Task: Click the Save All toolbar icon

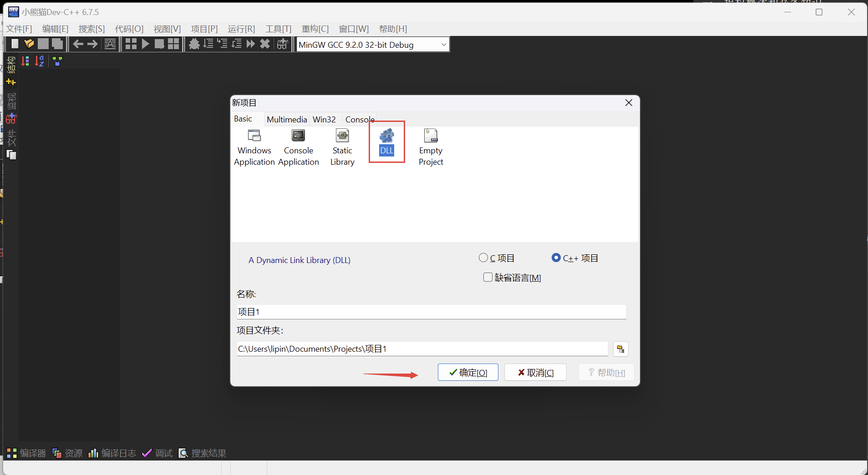Action: [x=57, y=44]
